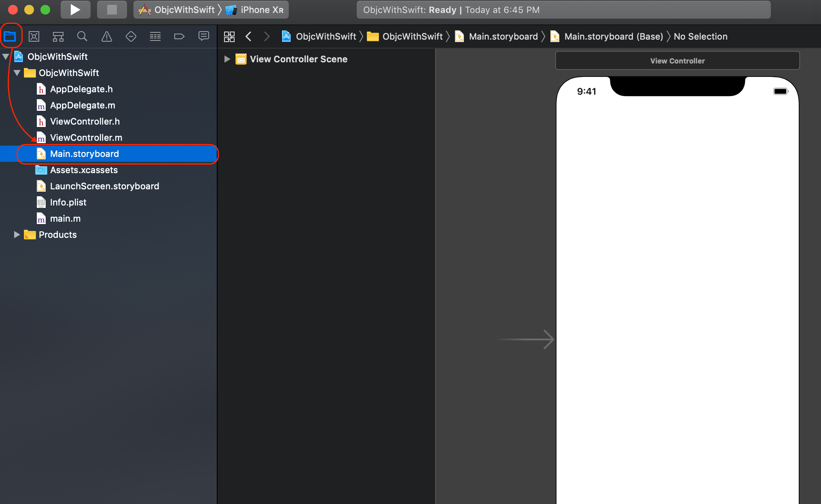The height and width of the screenshot is (504, 821).
Task: Collapse the ObjcWithSwift yellow group folder
Action: point(17,73)
